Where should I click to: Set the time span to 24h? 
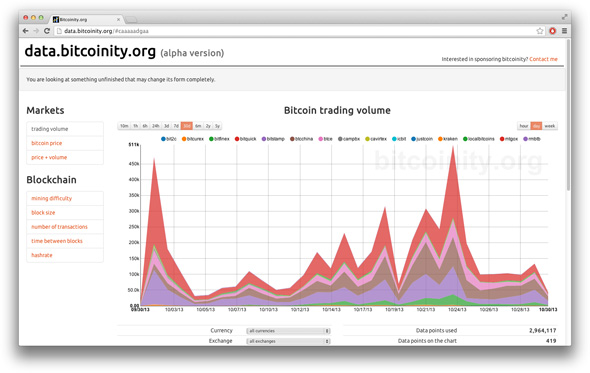[156, 126]
